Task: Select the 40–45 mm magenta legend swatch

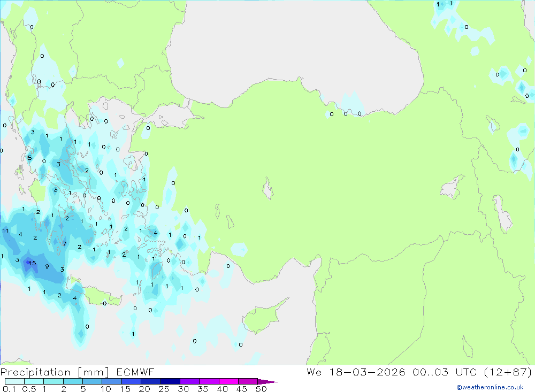Action: (x=228, y=381)
